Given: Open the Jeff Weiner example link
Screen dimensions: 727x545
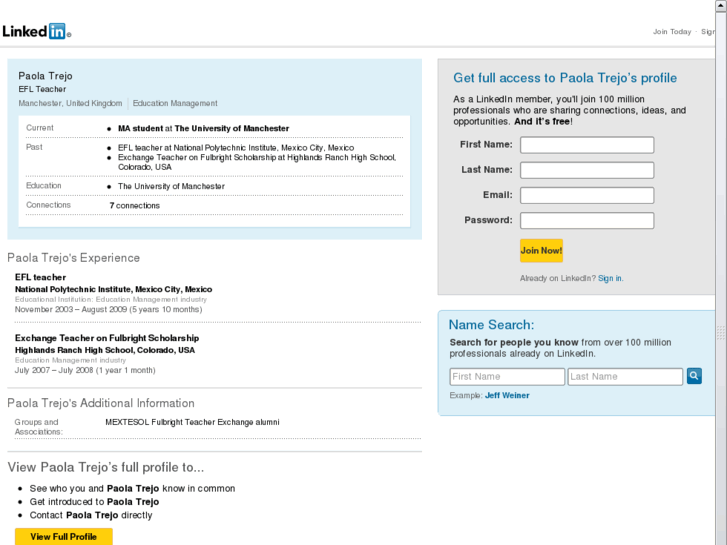Looking at the screenshot, I should [x=507, y=395].
